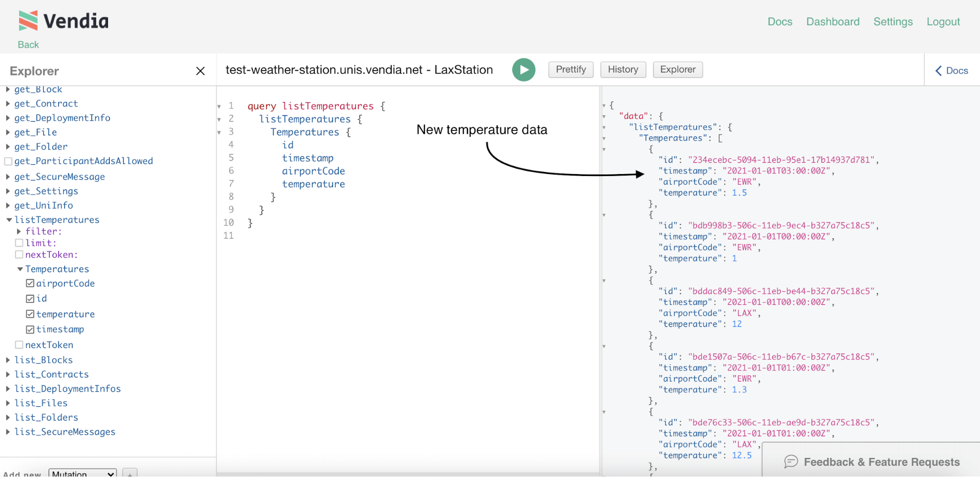This screenshot has height=477, width=980.
Task: Open Docs in the top navigation
Action: point(779,22)
